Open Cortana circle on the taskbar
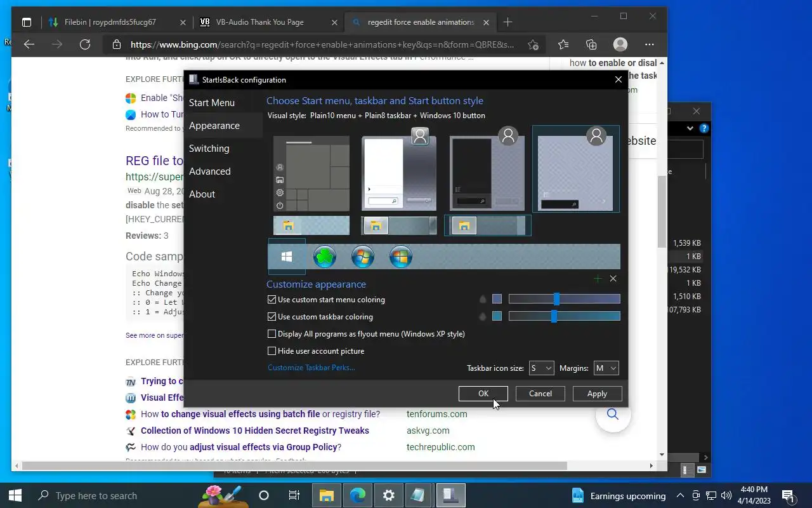The width and height of the screenshot is (812, 508). (x=264, y=495)
